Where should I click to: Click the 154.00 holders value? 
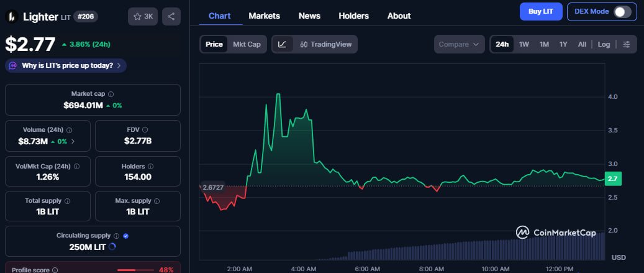[x=138, y=177]
